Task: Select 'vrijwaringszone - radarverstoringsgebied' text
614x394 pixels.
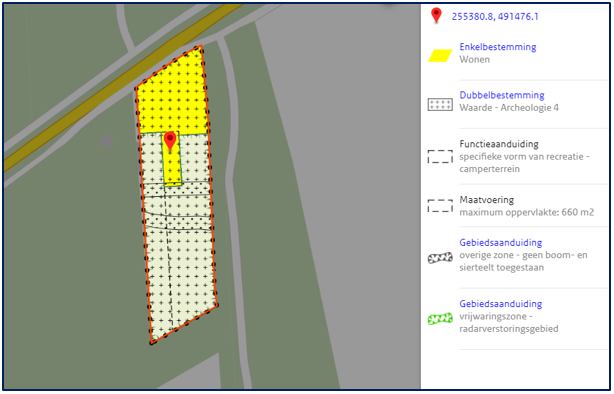Action: 509,322
